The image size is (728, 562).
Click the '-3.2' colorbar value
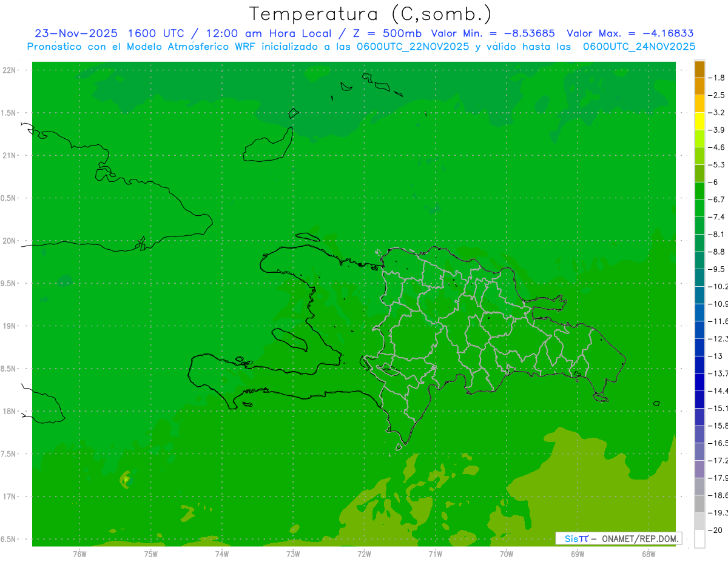point(716,113)
